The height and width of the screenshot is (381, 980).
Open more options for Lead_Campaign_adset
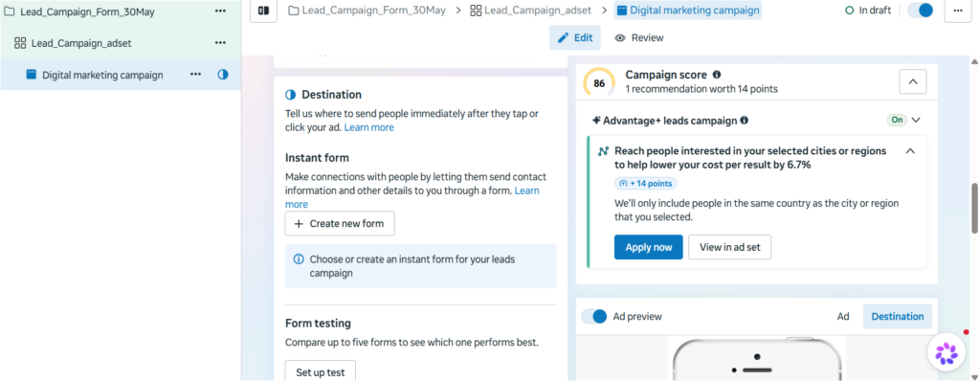coord(220,42)
